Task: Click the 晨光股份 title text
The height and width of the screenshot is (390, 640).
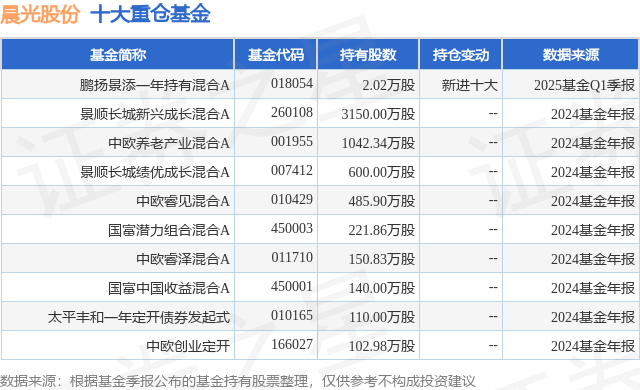Action: click(40, 14)
